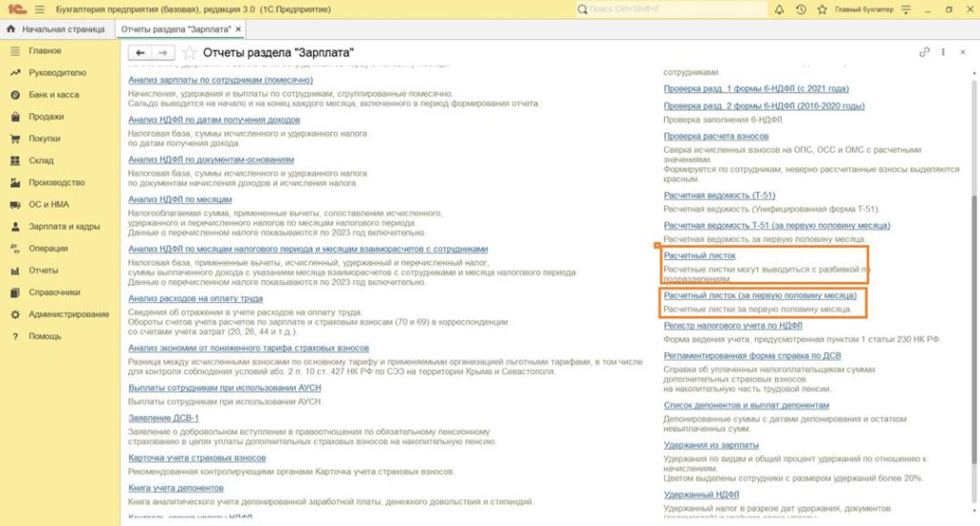Open the main hamburger menu

pyautogui.click(x=39, y=9)
